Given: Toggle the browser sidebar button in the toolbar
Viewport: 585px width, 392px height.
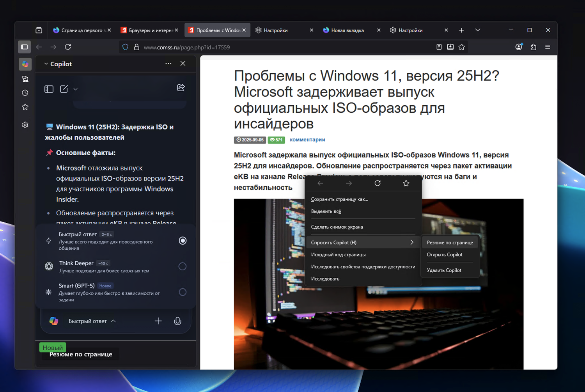Looking at the screenshot, I should pyautogui.click(x=25, y=47).
